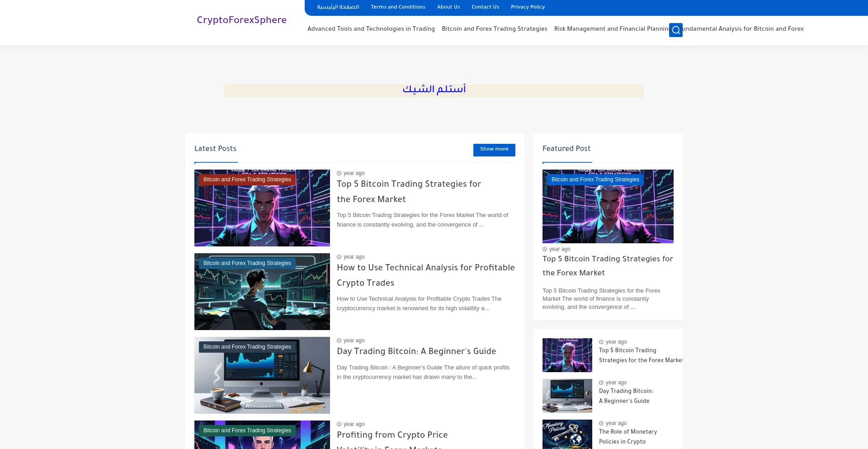The width and height of the screenshot is (868, 449).
Task: Select Advanced Tools and Technologies in Trading
Action: click(x=371, y=29)
